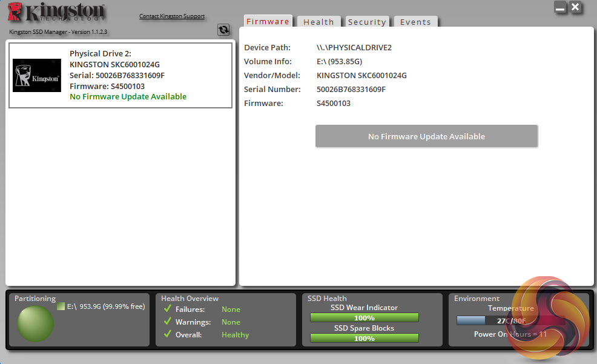
Task: Click the SSD Spare Blocks 100% bar
Action: point(364,338)
